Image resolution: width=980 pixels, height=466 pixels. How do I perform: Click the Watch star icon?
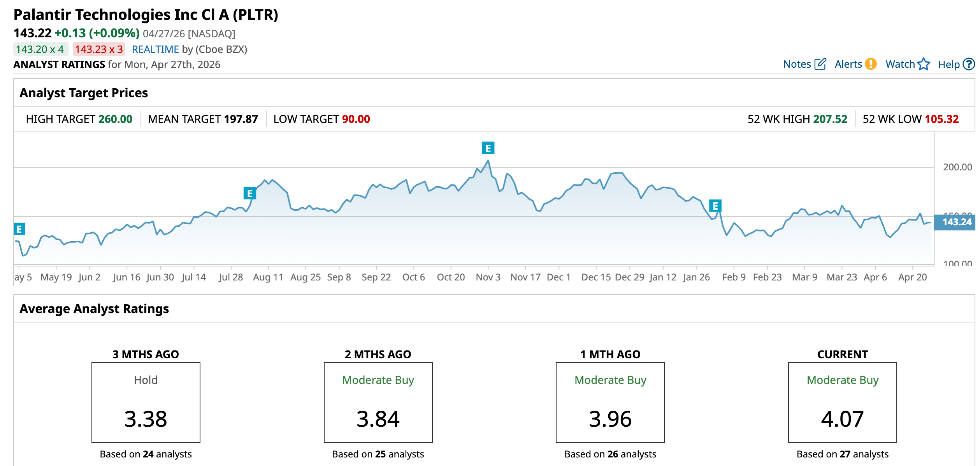[x=923, y=64]
